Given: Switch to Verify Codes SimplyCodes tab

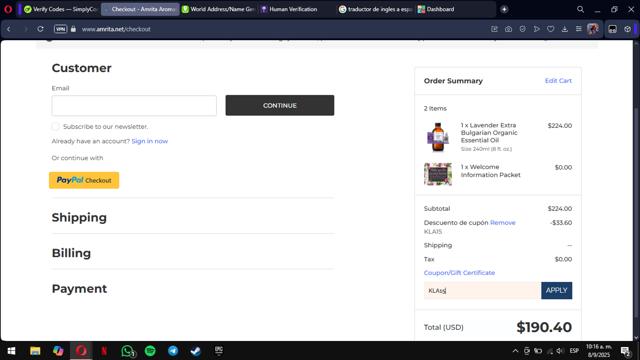Looking at the screenshot, I should 60,9.
